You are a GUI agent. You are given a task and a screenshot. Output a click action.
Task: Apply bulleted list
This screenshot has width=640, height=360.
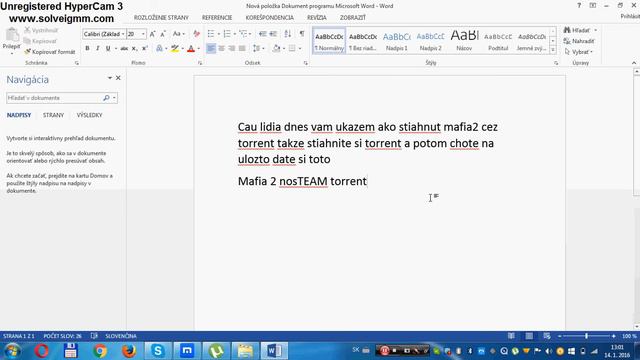[x=211, y=33]
